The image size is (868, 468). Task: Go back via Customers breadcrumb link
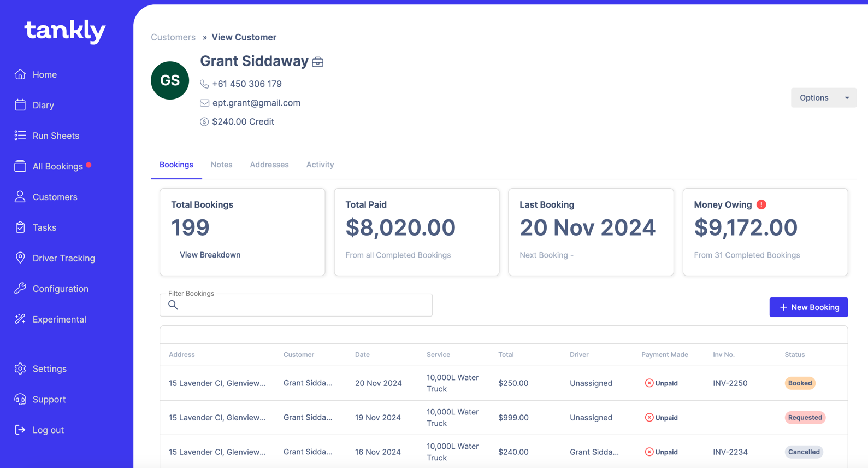[x=173, y=37]
